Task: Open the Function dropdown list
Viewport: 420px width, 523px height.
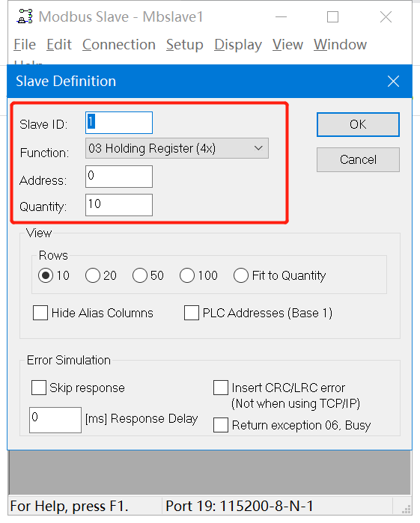Action: pyautogui.click(x=177, y=148)
